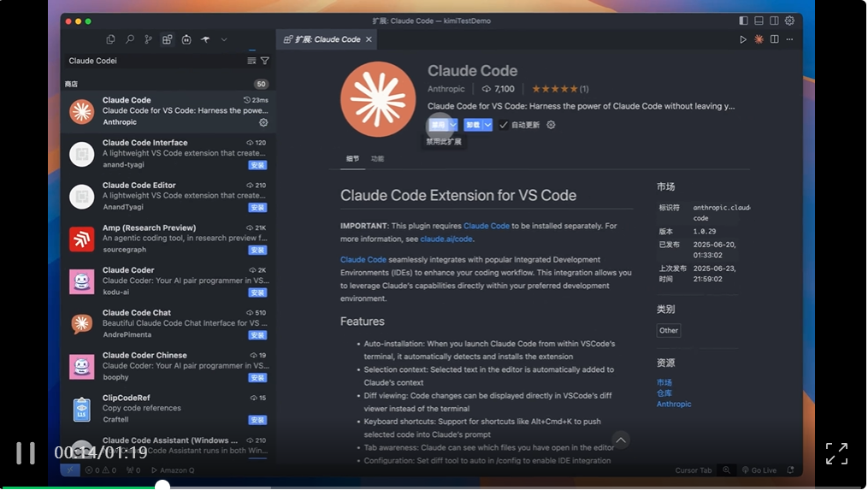This screenshot has height=490, width=868.
Task: Open the Claude Code link in IMPORTANT note
Action: (486, 226)
